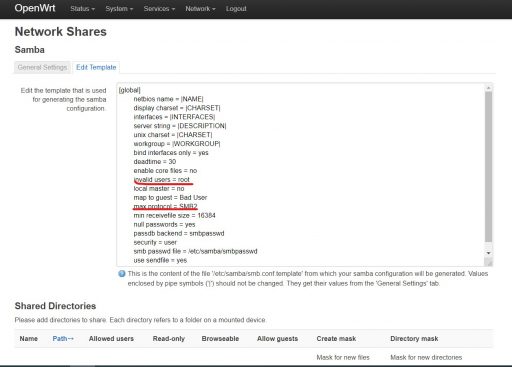This screenshot has height=367, width=512.
Task: Click the Shared Directories heading
Action: click(x=55, y=306)
